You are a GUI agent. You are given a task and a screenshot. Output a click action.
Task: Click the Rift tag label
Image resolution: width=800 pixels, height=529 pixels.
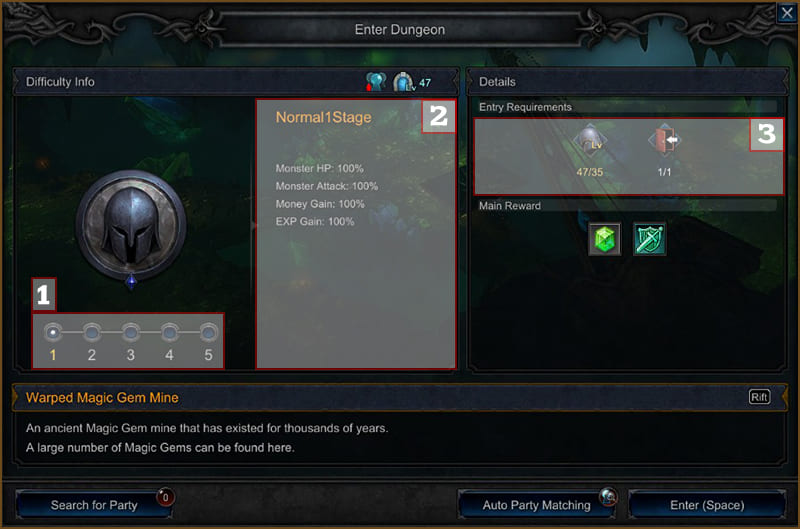click(x=759, y=397)
